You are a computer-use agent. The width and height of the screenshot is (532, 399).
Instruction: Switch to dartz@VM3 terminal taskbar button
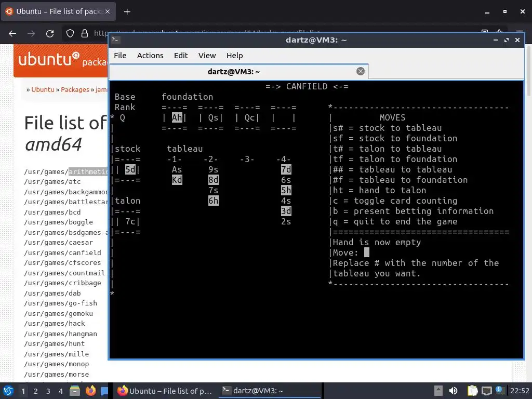coord(270,391)
